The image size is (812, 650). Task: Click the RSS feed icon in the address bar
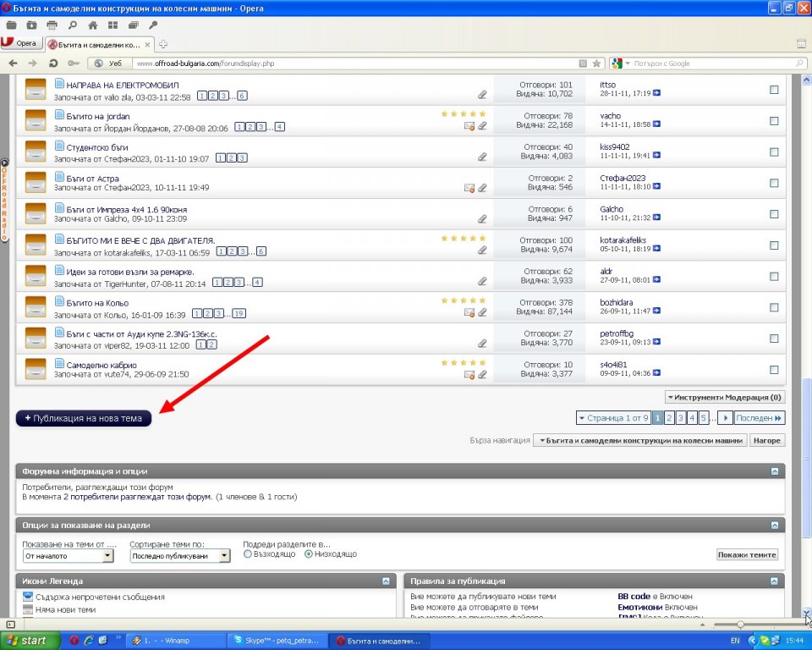(x=583, y=63)
